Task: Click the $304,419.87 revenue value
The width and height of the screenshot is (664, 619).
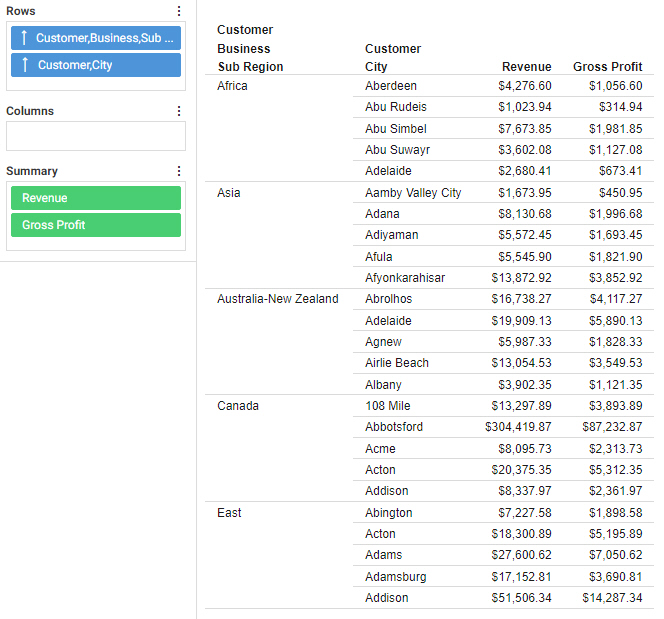Action: tap(518, 427)
